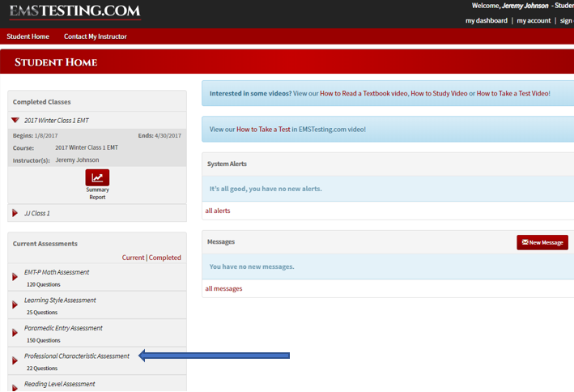574x392 pixels.
Task: Expand the Paramedic Entry Assessment arrow
Action: [15, 333]
